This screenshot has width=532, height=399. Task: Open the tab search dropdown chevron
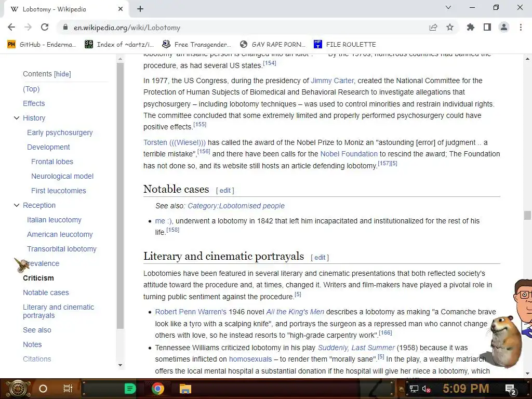[x=448, y=7]
